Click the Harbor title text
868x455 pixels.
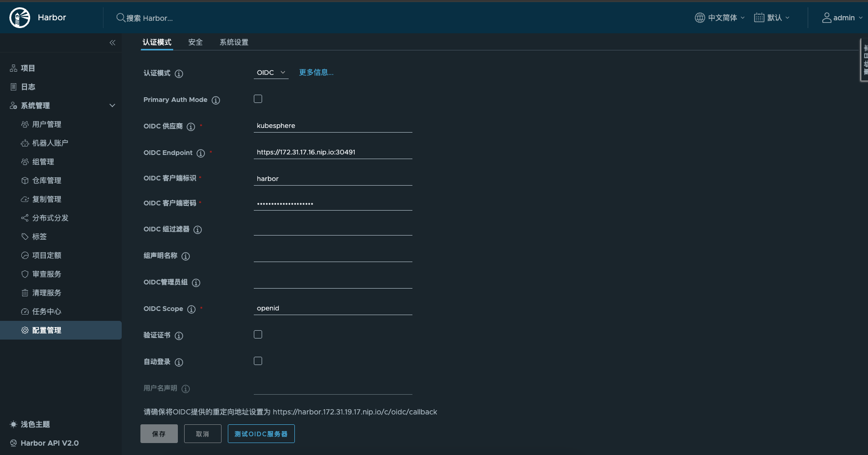pyautogui.click(x=52, y=18)
